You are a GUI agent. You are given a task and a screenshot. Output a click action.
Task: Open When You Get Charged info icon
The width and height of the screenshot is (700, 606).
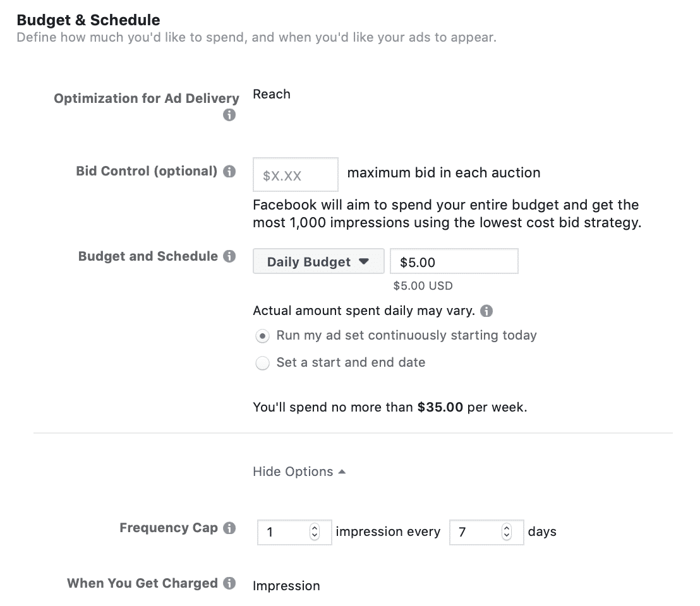pos(229,583)
